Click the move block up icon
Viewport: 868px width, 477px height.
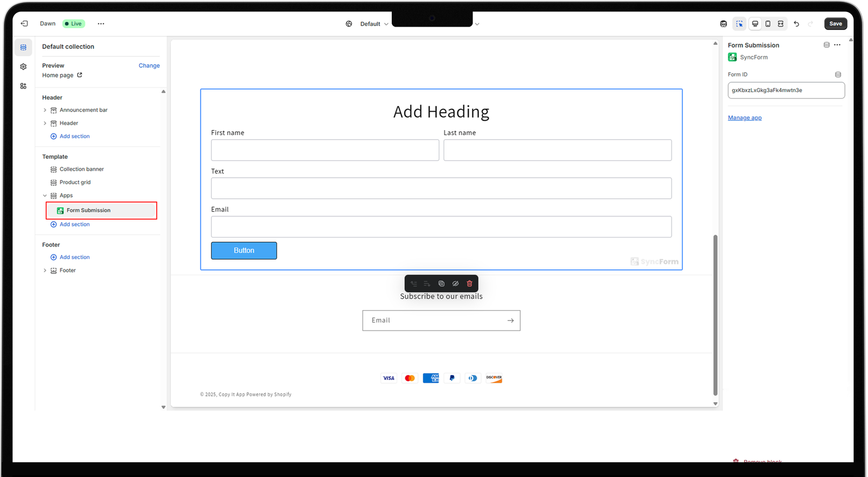[413, 283]
